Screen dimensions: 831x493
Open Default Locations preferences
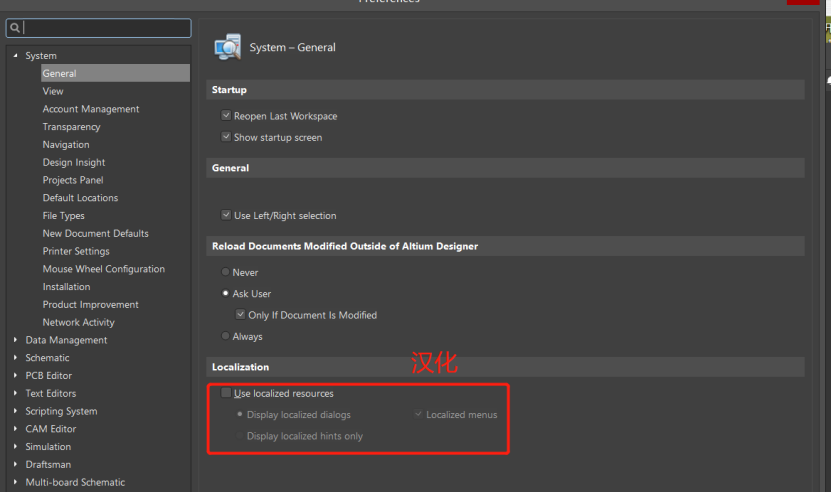coord(80,198)
